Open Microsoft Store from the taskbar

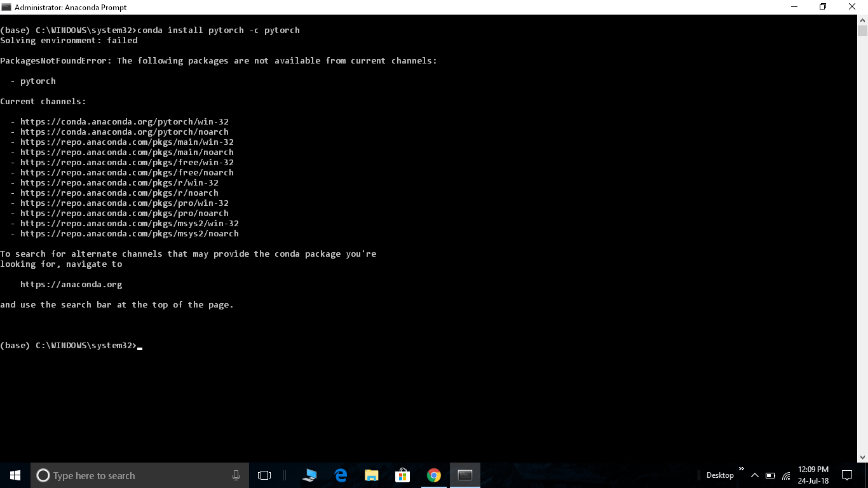(402, 475)
